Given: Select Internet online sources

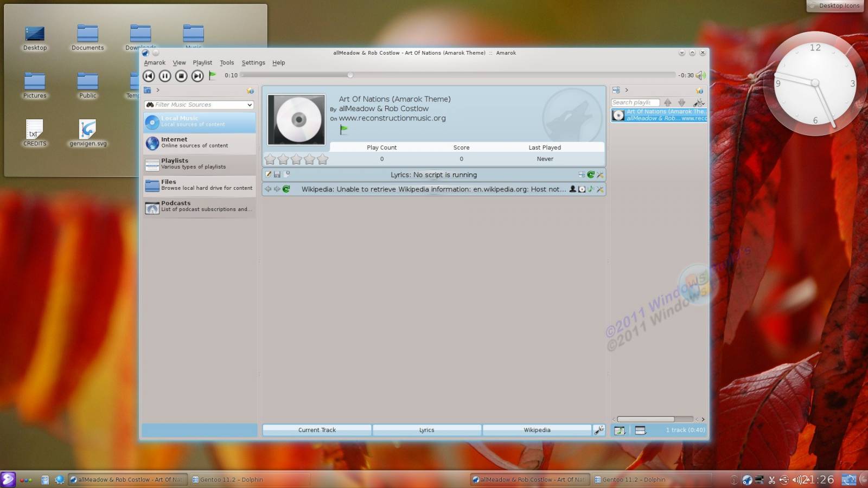Looking at the screenshot, I should click(200, 143).
